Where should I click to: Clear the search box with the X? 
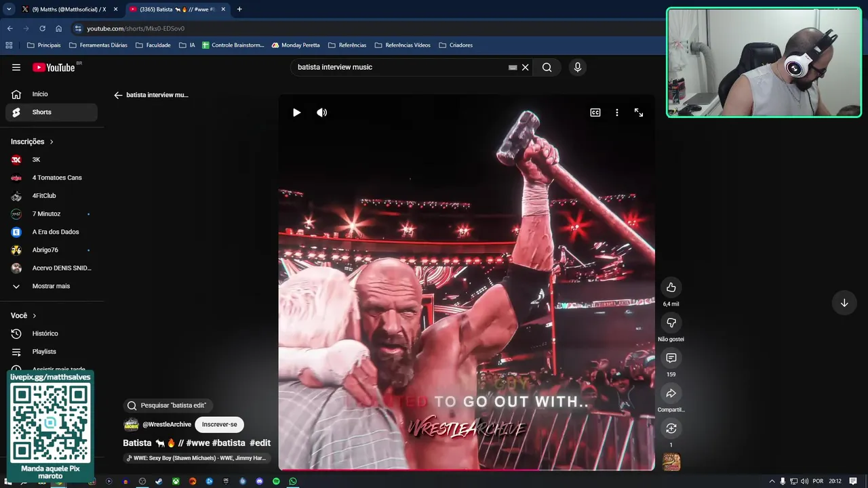click(525, 67)
